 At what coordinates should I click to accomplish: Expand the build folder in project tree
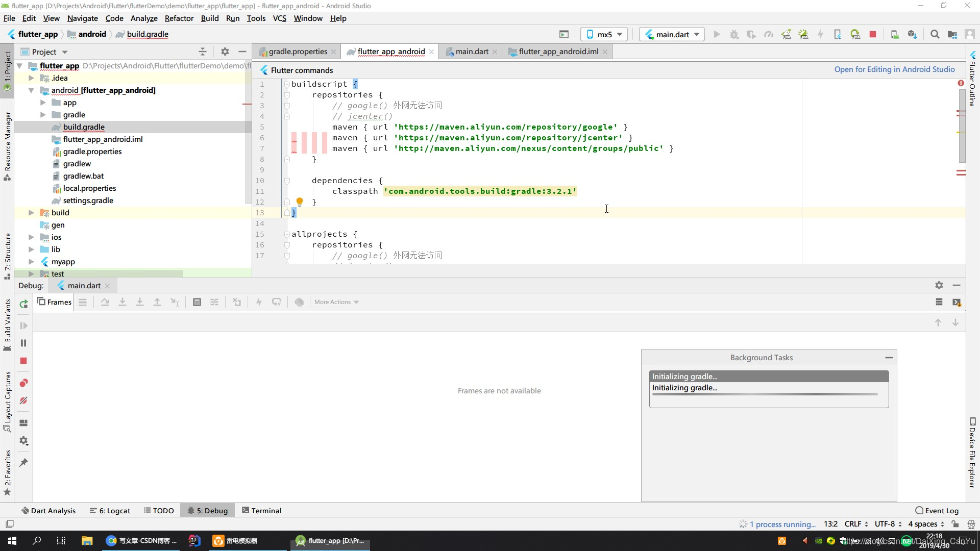coord(31,213)
